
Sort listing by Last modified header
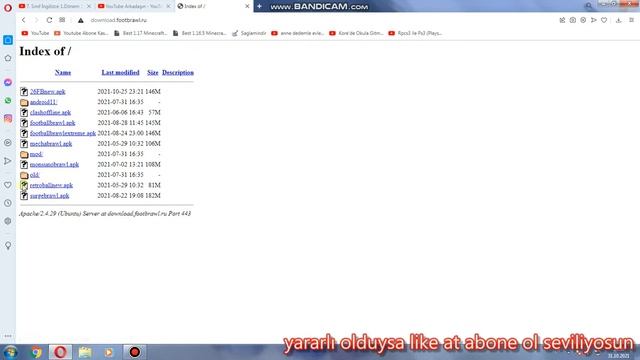pyautogui.click(x=120, y=73)
